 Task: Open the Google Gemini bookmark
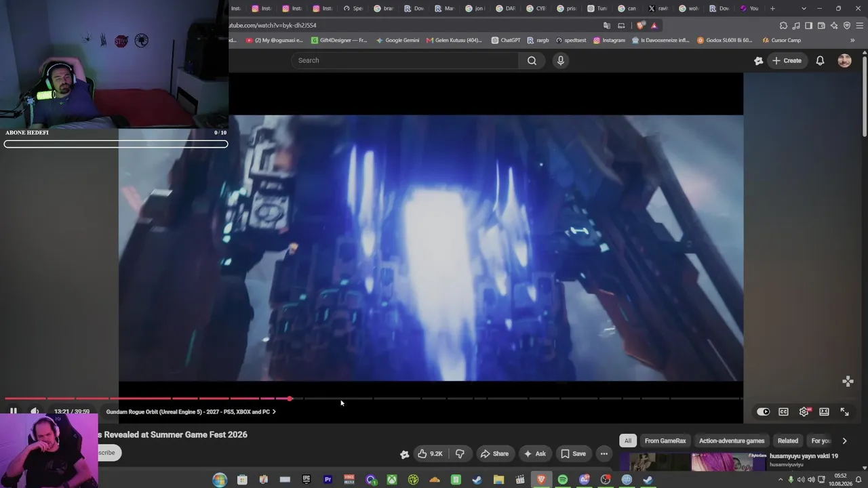click(x=399, y=40)
